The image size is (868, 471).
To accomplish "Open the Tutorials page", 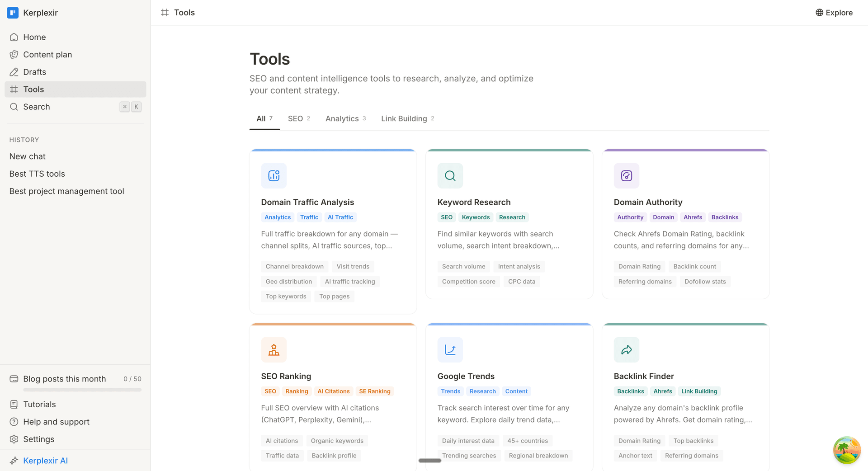I will 39,404.
